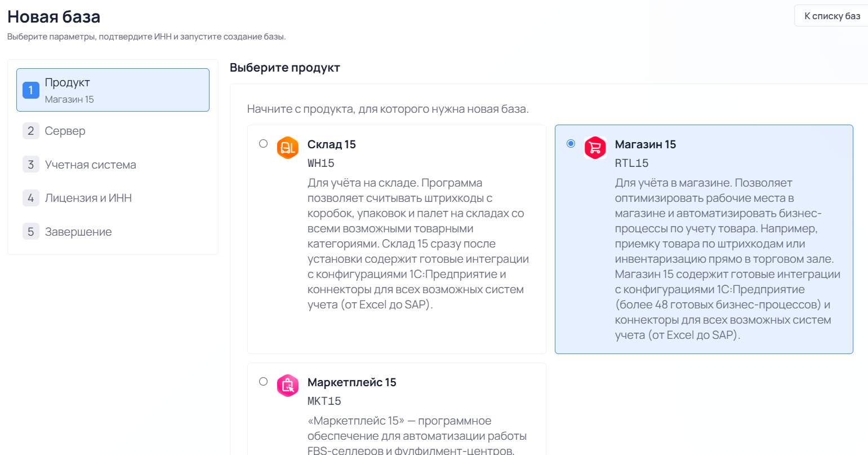
Task: Go to step 2 Сервер
Action: (x=113, y=131)
